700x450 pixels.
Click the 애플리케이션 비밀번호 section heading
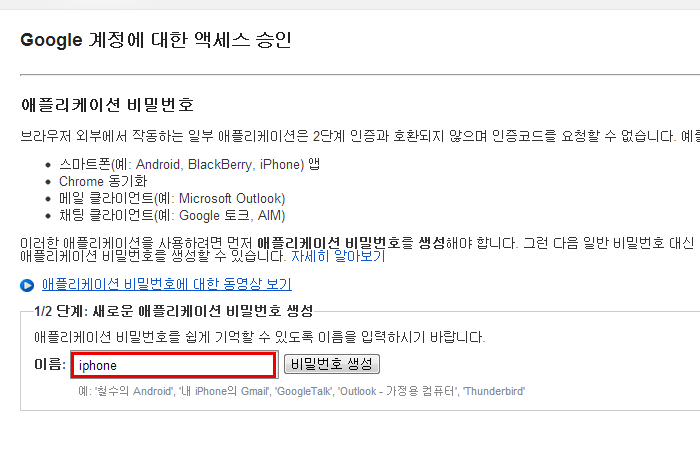(x=107, y=105)
